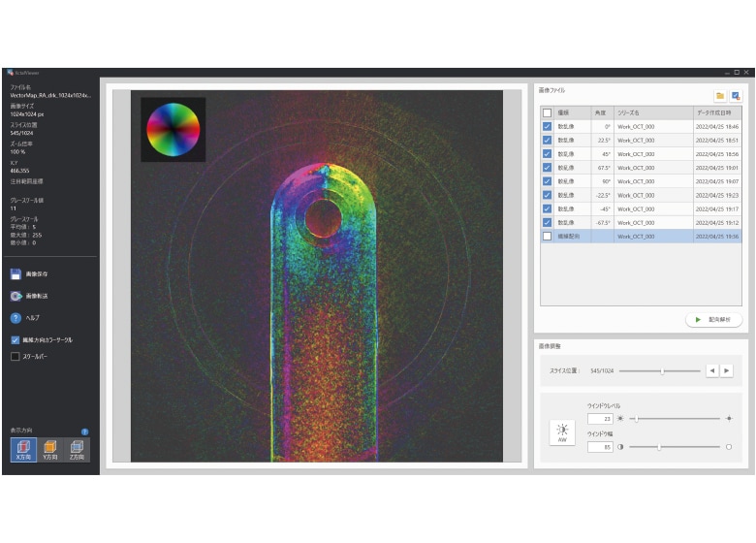Select the Z方向 display direction cube
This screenshot has width=756, height=543.
tap(77, 448)
